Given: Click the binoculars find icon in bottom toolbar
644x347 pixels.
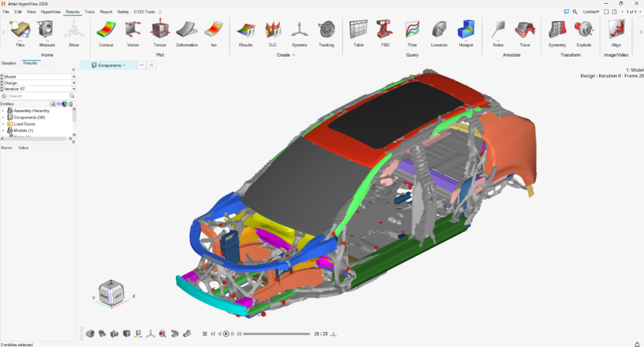Looking at the screenshot, I should 103,334.
